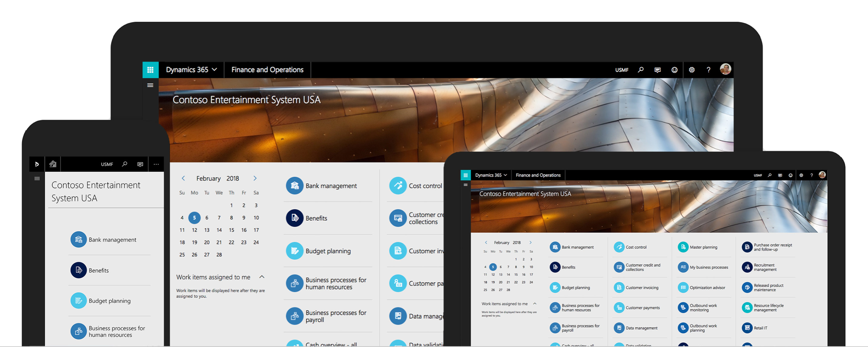Open Business processes for payroll on large monitor
The height and width of the screenshot is (347, 868).
click(x=326, y=316)
